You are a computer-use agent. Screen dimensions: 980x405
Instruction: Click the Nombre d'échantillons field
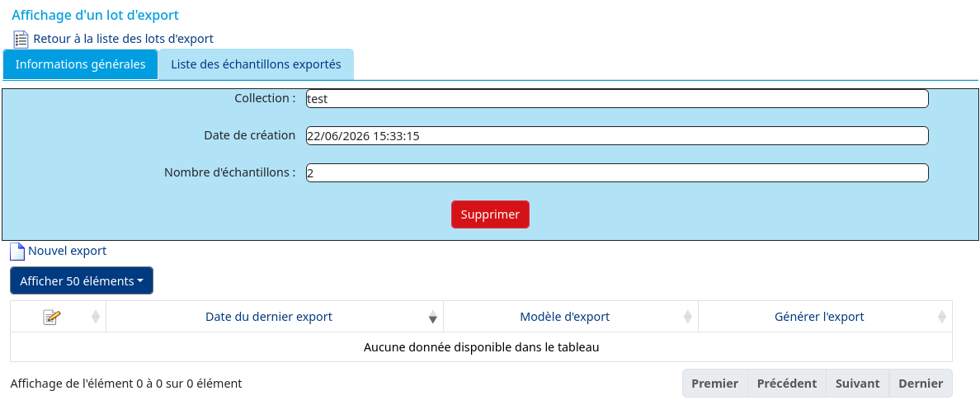pos(617,173)
